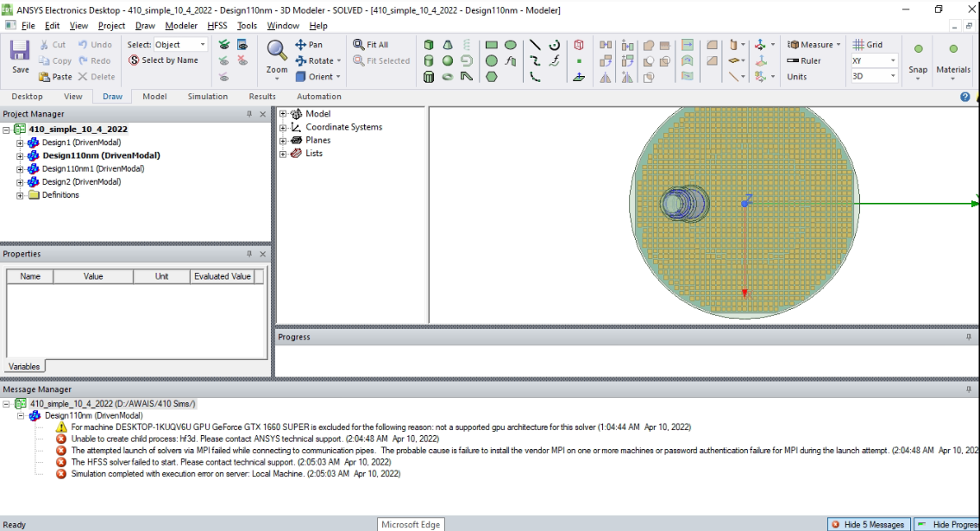This screenshot has height=531, width=980.
Task: Choose the Draw sphere tool
Action: click(448, 61)
